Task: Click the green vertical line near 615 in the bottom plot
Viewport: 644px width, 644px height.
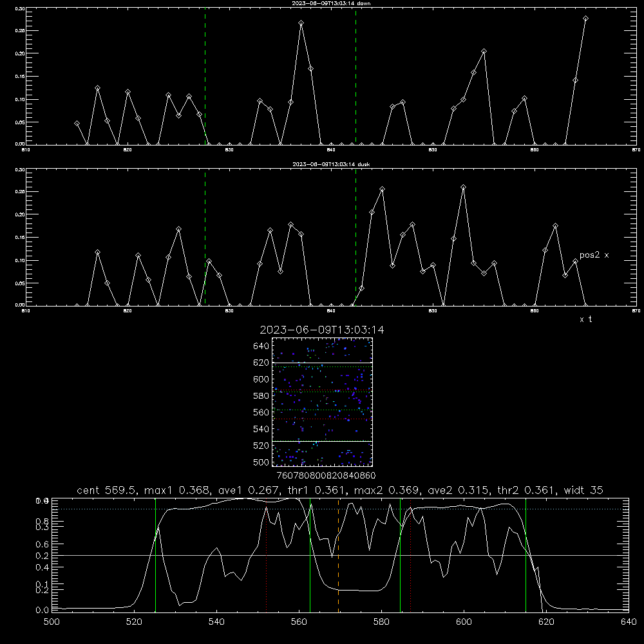Action: pos(526,555)
